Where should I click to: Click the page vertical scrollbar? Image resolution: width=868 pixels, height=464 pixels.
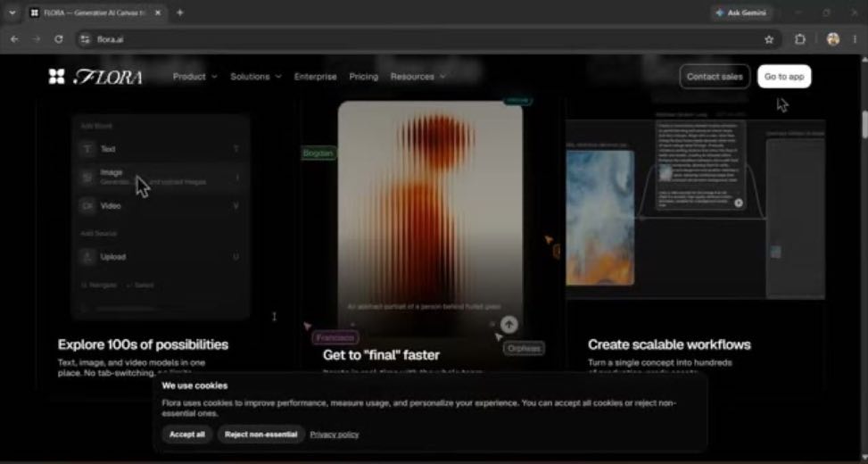pyautogui.click(x=864, y=125)
